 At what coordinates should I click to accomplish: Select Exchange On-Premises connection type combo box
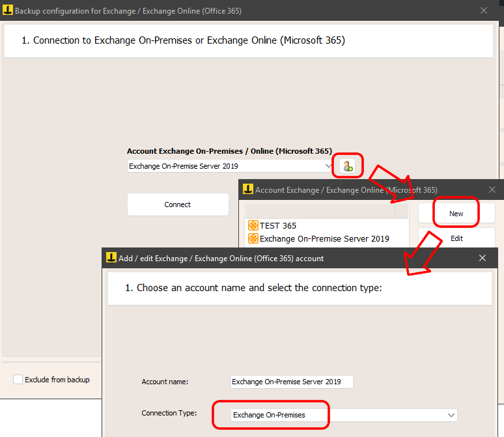coord(344,415)
